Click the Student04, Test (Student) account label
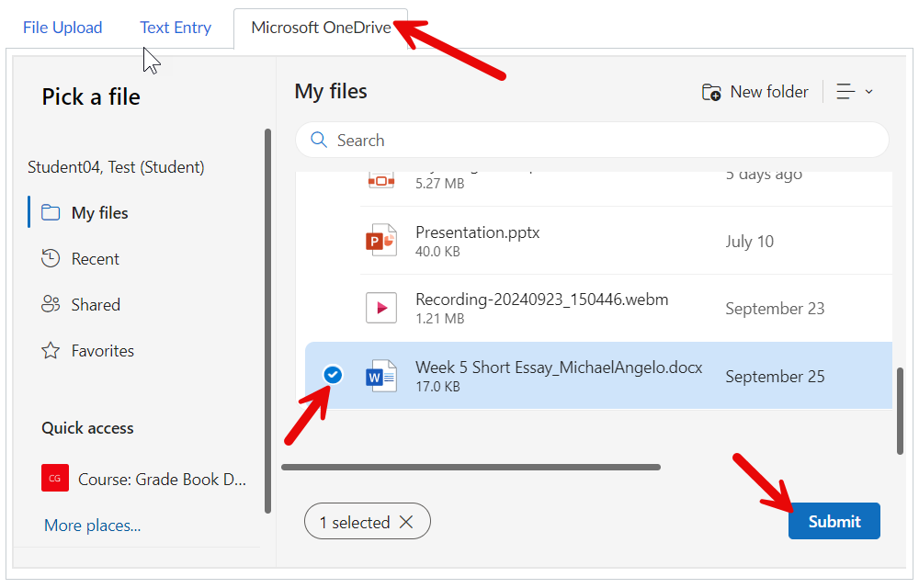Image resolution: width=919 pixels, height=588 pixels. (x=116, y=167)
